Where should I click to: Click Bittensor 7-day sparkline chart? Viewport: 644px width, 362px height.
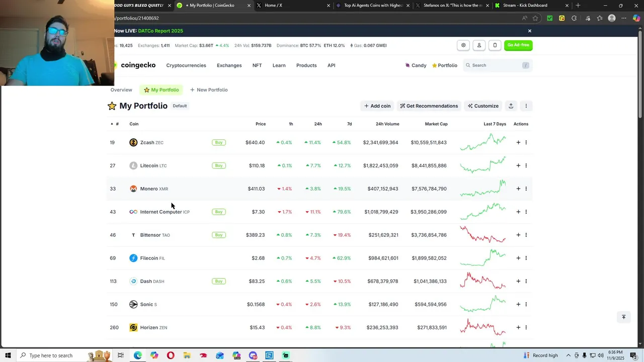coord(483,235)
